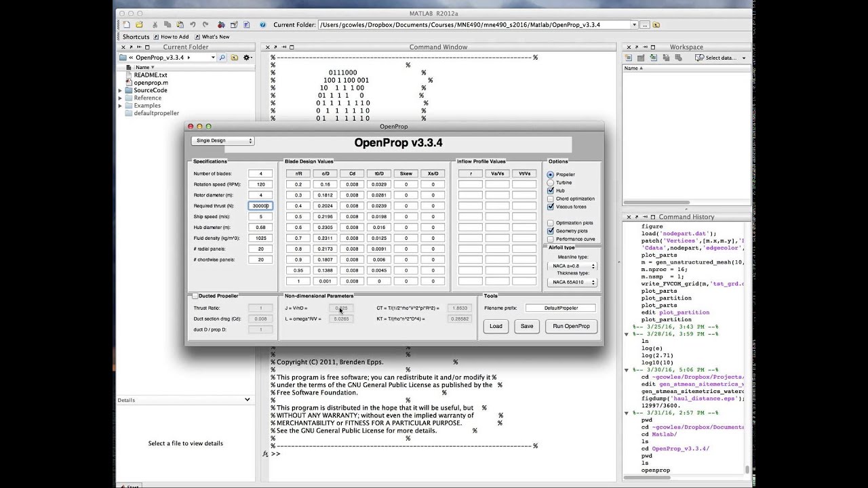Click the Paste icon in MATLAB toolbar
The image size is (868, 488).
[180, 24]
